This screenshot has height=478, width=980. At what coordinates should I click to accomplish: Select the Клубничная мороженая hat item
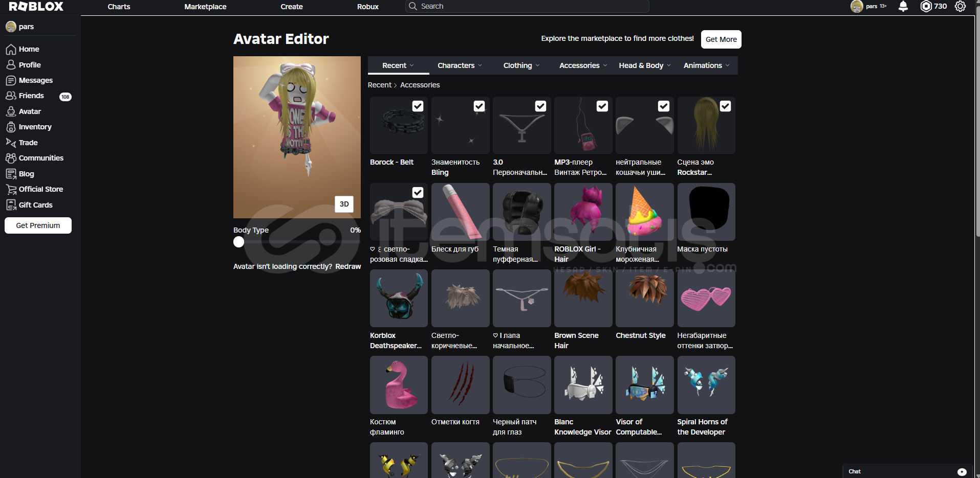tap(645, 212)
